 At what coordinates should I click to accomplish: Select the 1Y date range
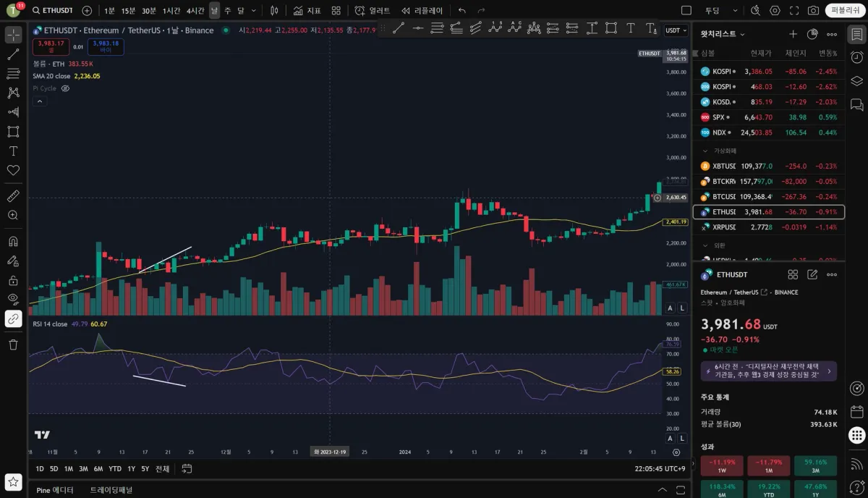pos(131,469)
